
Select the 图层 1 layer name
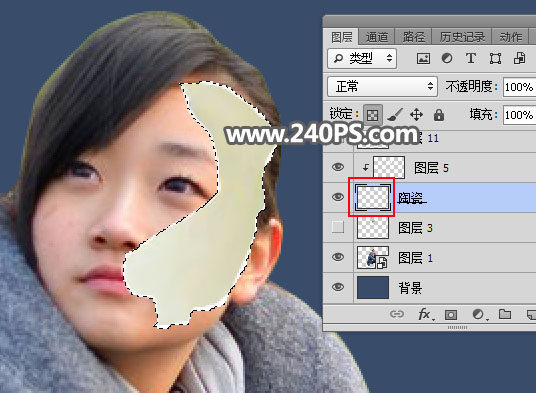click(415, 258)
